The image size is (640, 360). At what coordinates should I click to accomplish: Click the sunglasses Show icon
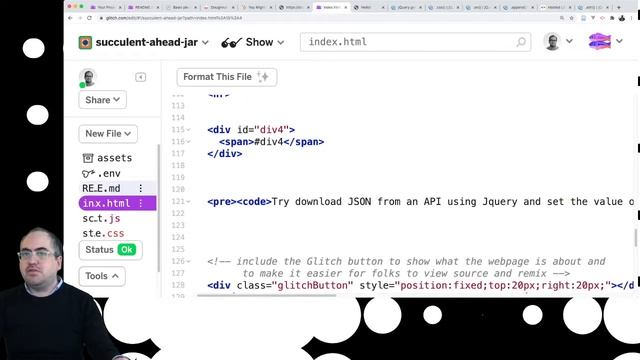231,42
